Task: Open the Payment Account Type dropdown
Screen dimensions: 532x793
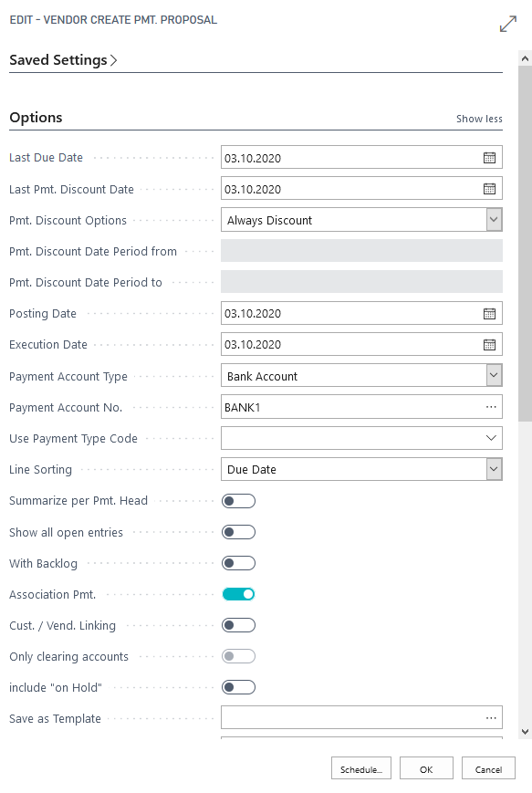Action: pyautogui.click(x=492, y=375)
